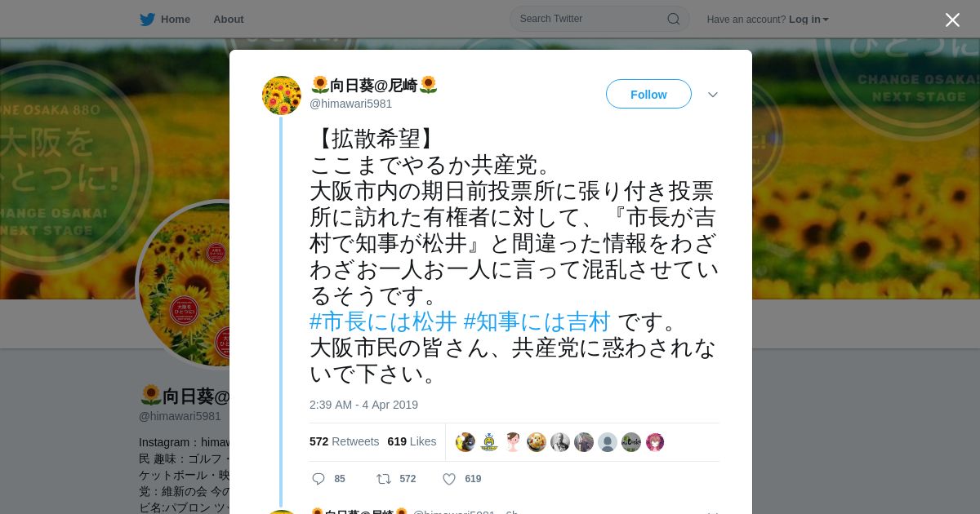
Task: Open the Log in dropdown
Action: [x=808, y=19]
